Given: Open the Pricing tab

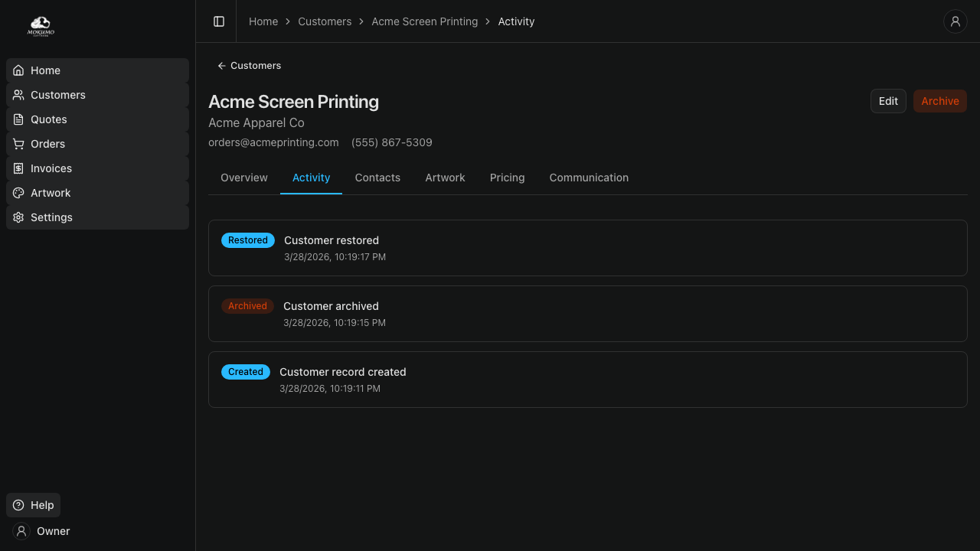Looking at the screenshot, I should [507, 178].
